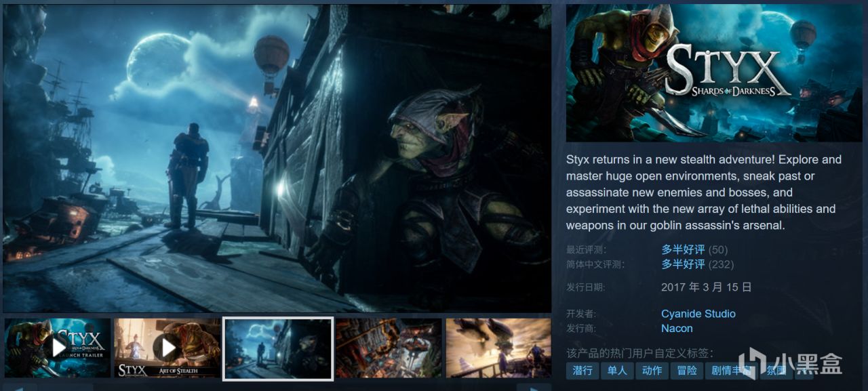
Task: Select the 氛围 tag
Action: point(776,371)
